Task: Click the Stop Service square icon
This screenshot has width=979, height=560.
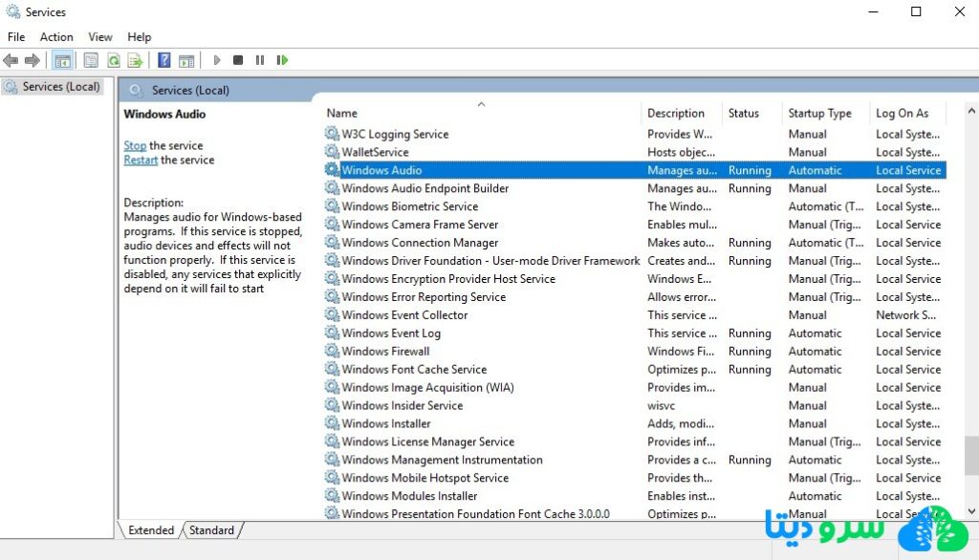Action: [x=238, y=60]
